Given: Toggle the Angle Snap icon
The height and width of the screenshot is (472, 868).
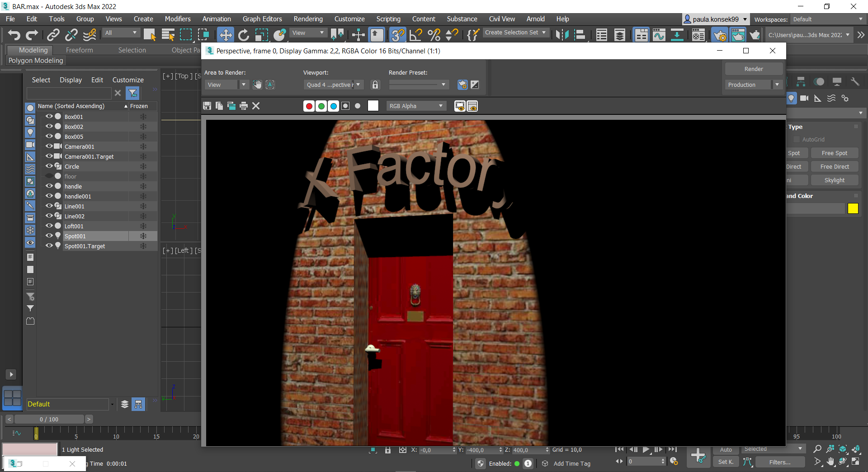Looking at the screenshot, I should 416,35.
